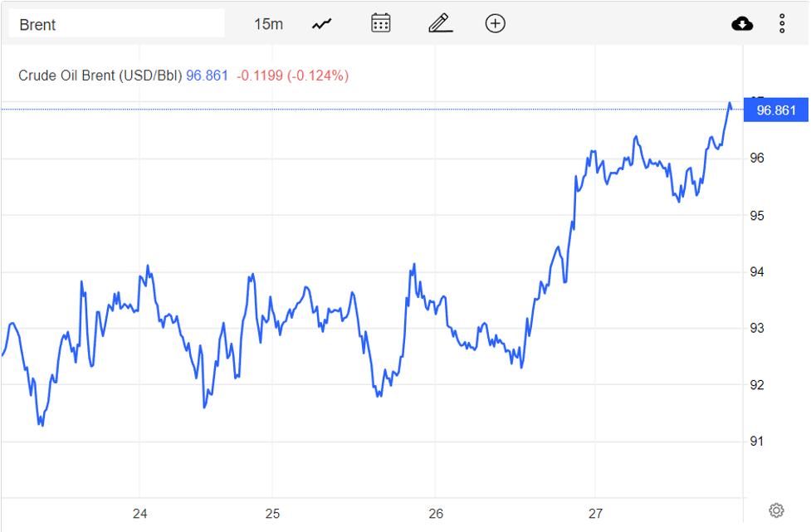Select date label 25 on time axis
The image size is (811, 532).
[x=273, y=514]
